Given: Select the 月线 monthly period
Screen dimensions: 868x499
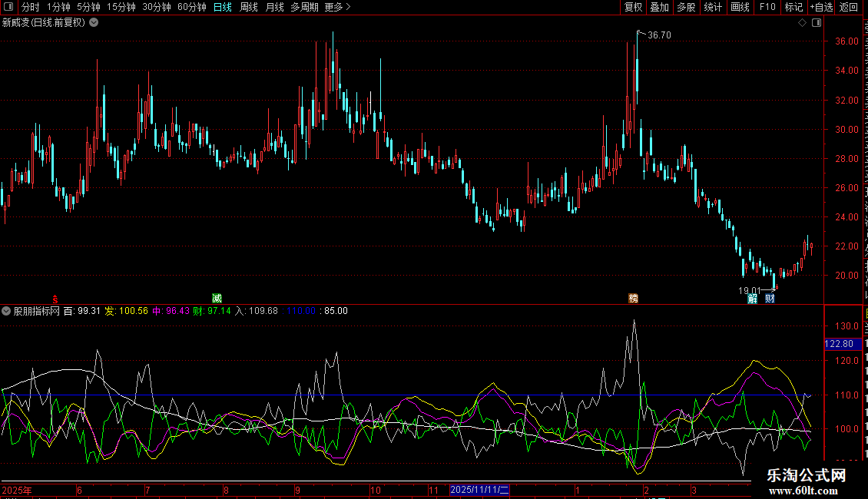Looking at the screenshot, I should coord(274,7).
